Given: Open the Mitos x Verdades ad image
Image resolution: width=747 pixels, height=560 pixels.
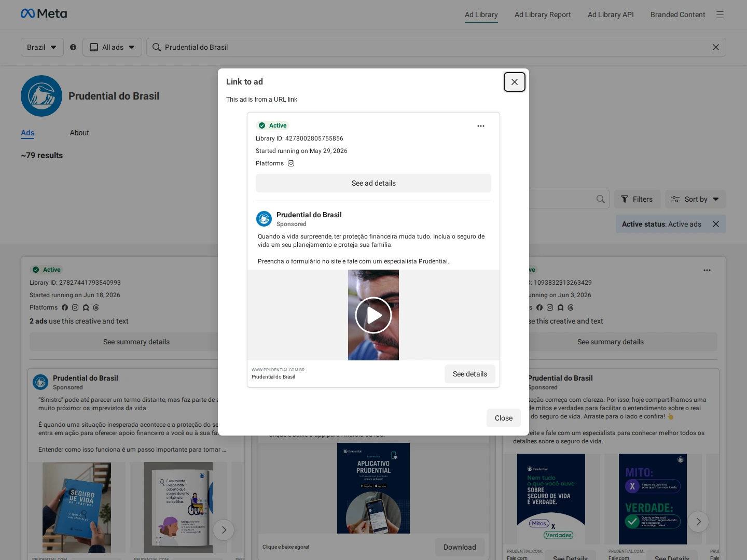Looking at the screenshot, I should click(x=551, y=499).
